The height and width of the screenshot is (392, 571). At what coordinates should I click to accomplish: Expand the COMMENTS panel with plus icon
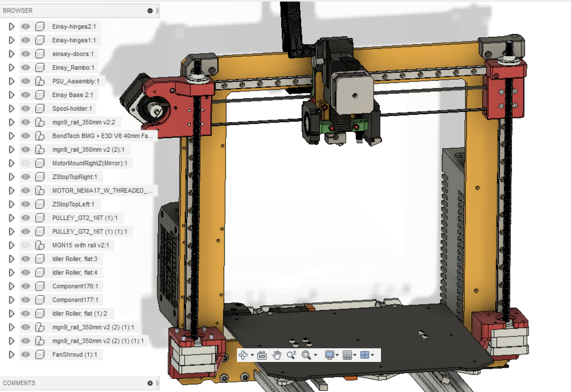pos(150,383)
